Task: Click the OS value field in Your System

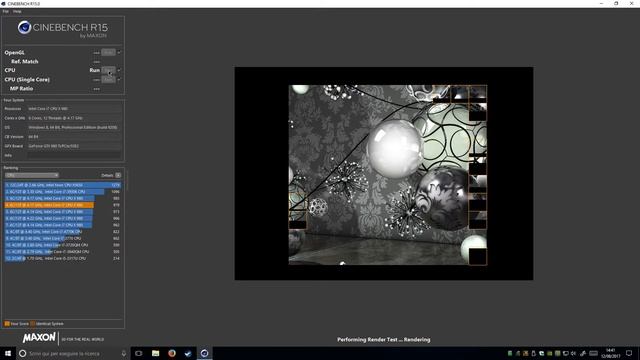Action: [x=74, y=127]
